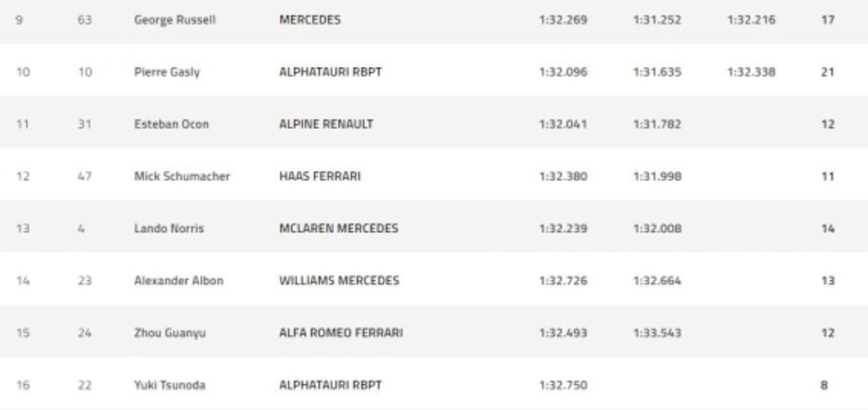Open Yuki Tsunoda's driver entry

[169, 386]
